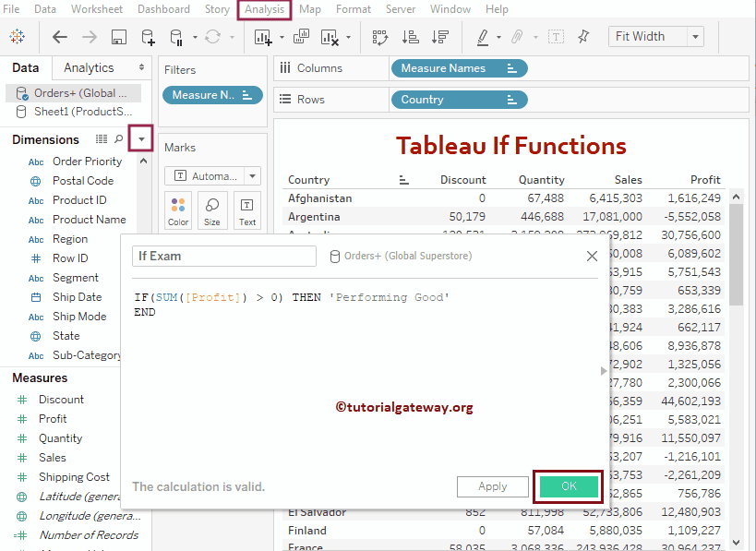Select Sheet1 ProductS data source

[74, 112]
